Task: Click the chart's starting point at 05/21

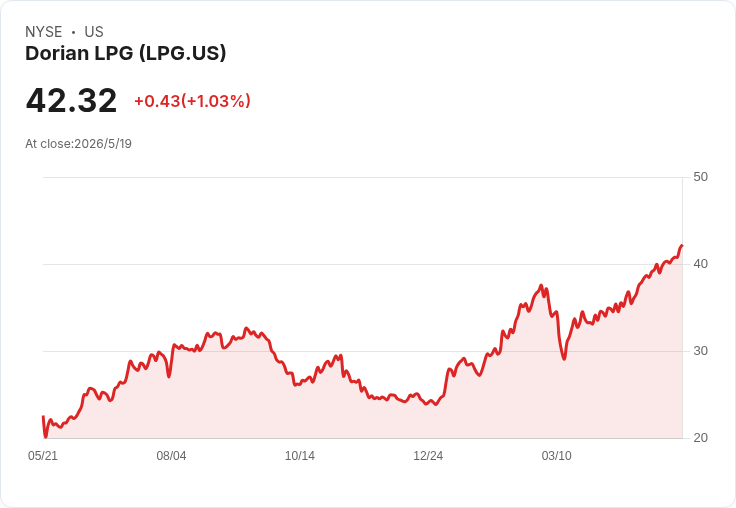Action: click(x=43, y=416)
